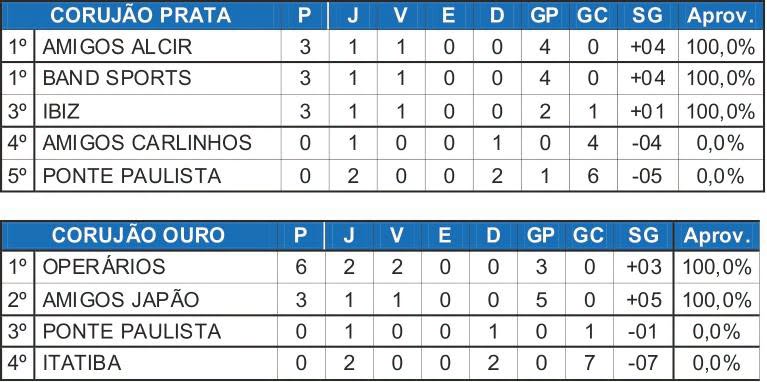Select the OPERÁRIOS team row
Viewport: 767px width, 382px height.
(382, 267)
